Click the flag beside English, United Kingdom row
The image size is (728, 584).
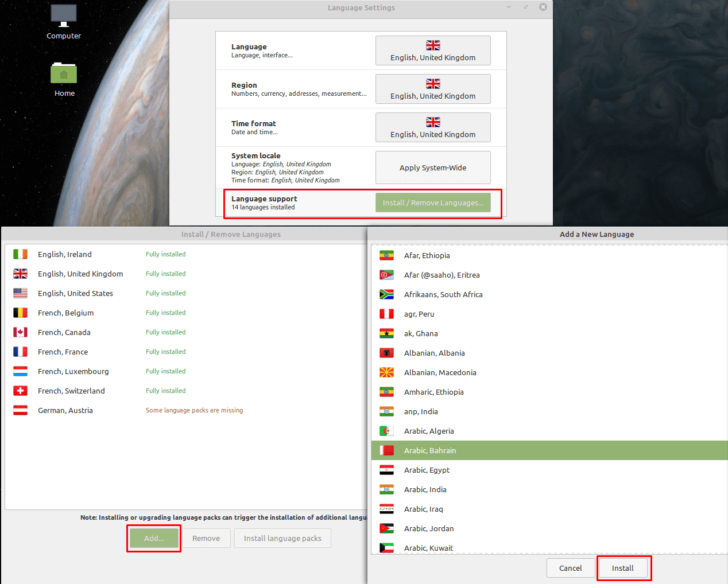tap(21, 274)
